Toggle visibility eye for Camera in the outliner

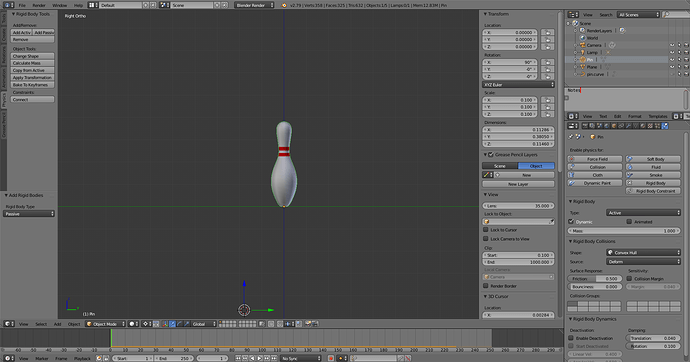click(x=672, y=45)
